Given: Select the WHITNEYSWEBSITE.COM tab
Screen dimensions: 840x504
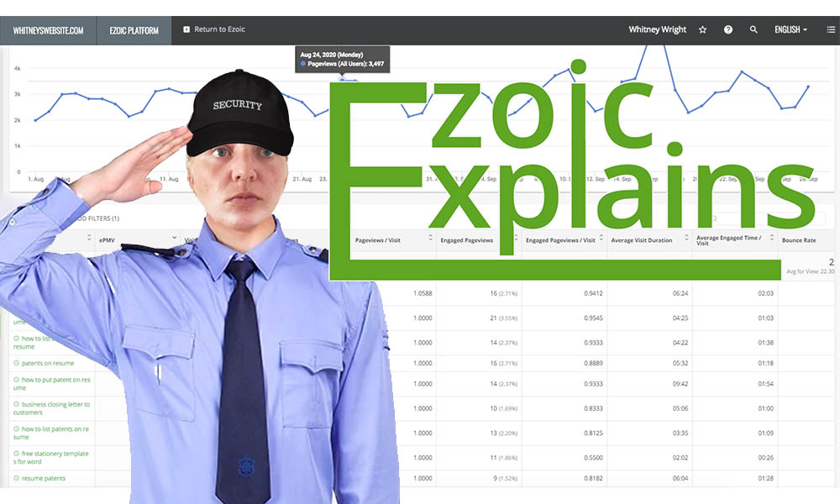Looking at the screenshot, I should 48,30.
